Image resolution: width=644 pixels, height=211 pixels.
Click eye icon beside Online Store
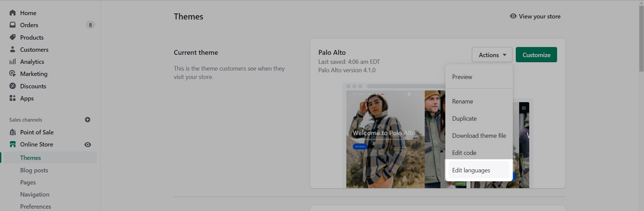pos(88,144)
